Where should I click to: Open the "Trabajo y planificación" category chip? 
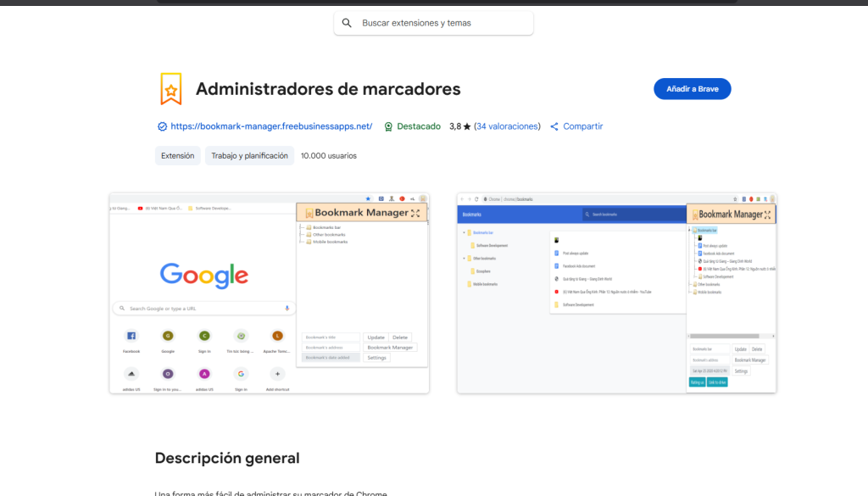(249, 156)
